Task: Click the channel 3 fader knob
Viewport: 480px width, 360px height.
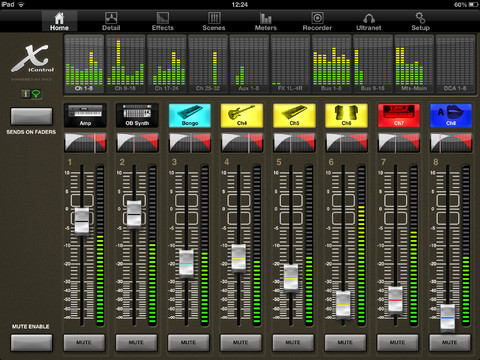Action: (x=186, y=263)
